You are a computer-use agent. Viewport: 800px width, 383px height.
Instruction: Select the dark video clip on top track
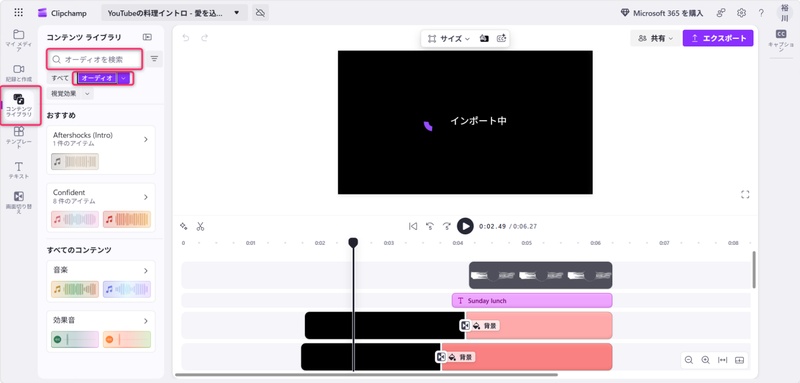540,275
